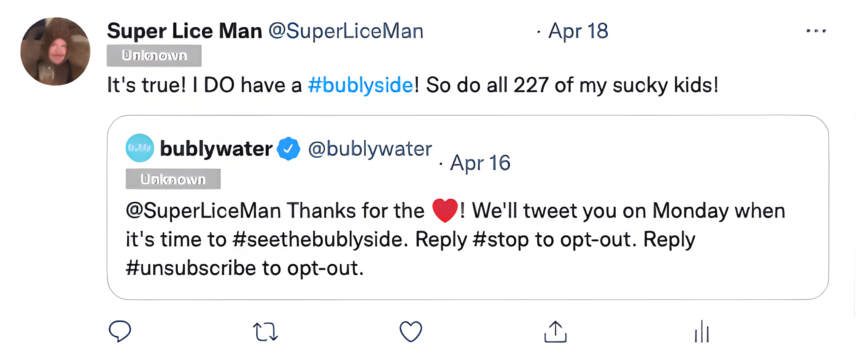
Task: Open Super Lice Man's profile picture
Action: pyautogui.click(x=56, y=51)
